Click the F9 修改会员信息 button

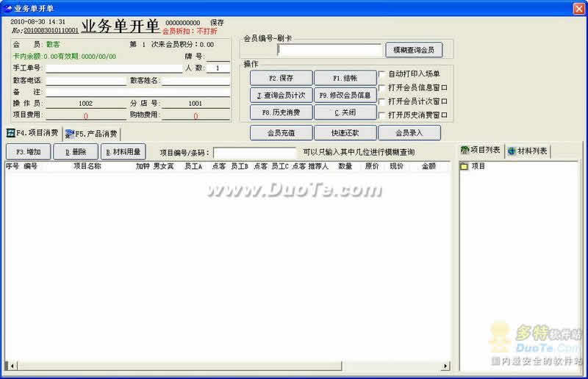click(345, 95)
